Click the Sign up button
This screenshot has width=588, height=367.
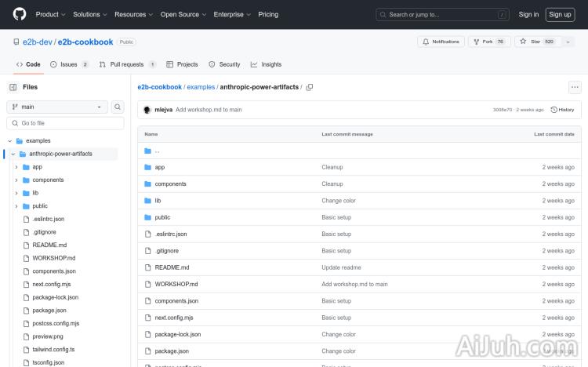pyautogui.click(x=560, y=14)
